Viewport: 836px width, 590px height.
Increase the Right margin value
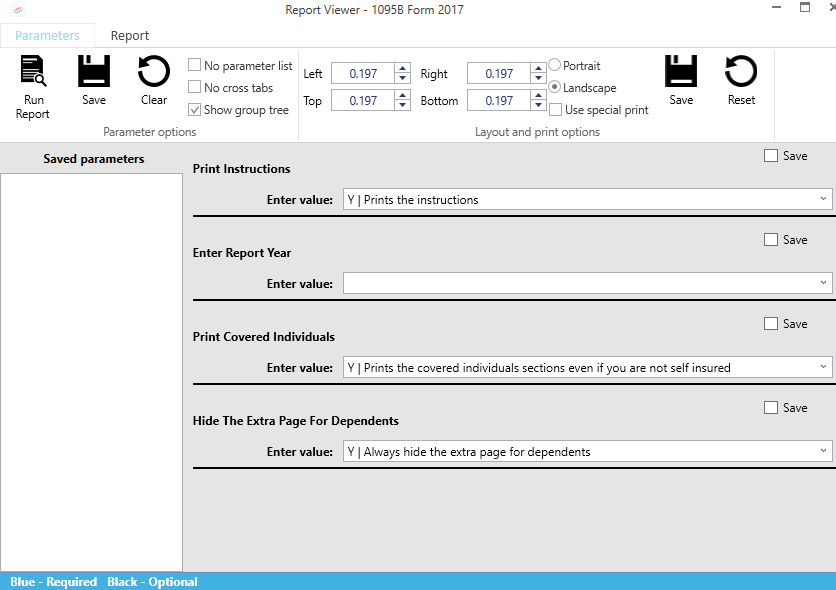pyautogui.click(x=538, y=68)
